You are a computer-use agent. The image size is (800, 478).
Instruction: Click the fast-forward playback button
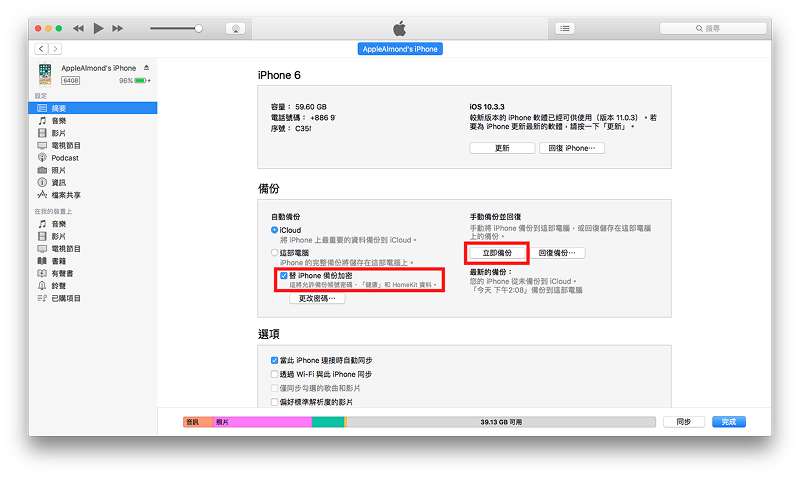click(x=117, y=29)
